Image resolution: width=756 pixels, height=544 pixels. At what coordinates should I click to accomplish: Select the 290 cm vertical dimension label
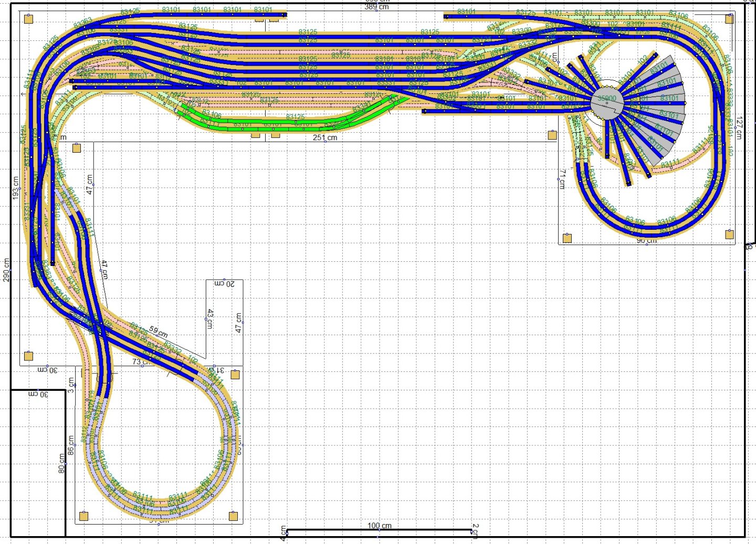pos(7,270)
